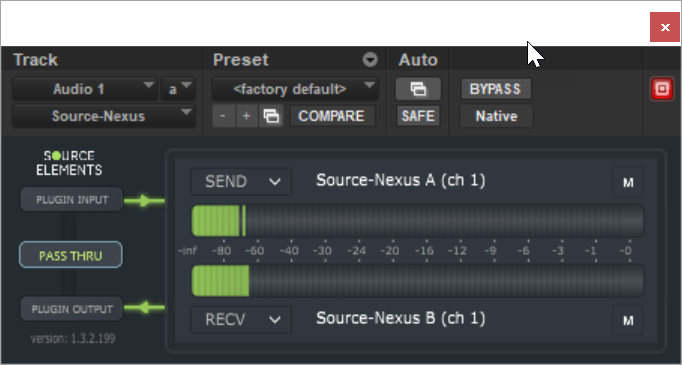
Task: Click the green output arrow connector
Action: (144, 308)
